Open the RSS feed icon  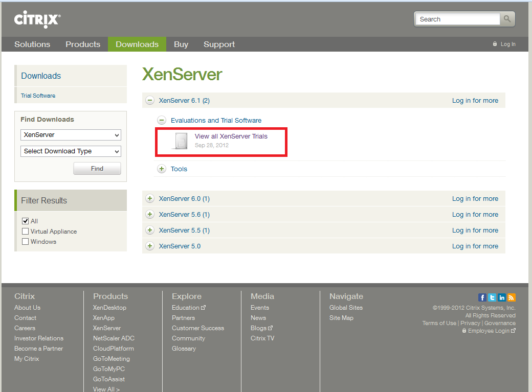511,297
